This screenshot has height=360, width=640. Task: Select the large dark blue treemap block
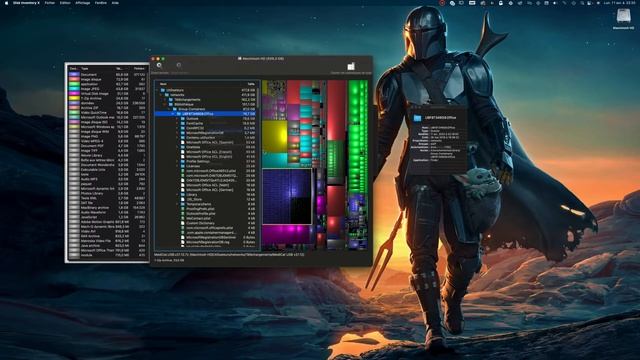tap(287, 197)
